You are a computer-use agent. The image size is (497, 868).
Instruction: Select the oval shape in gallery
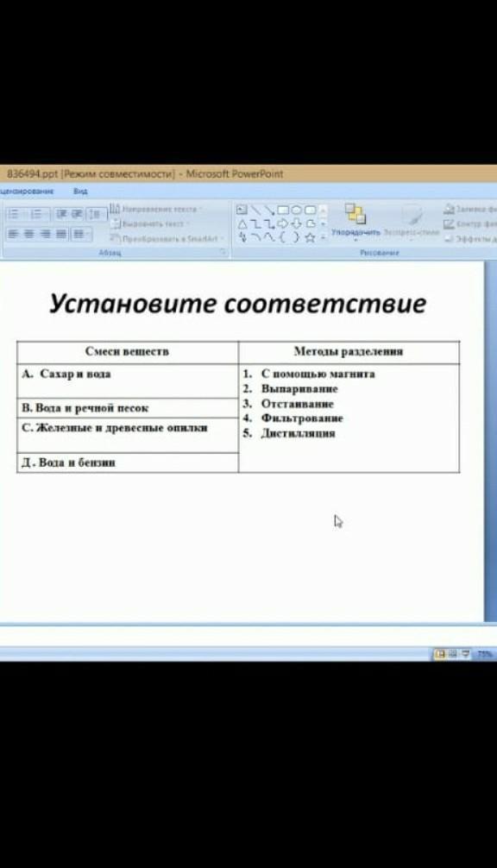[296, 210]
